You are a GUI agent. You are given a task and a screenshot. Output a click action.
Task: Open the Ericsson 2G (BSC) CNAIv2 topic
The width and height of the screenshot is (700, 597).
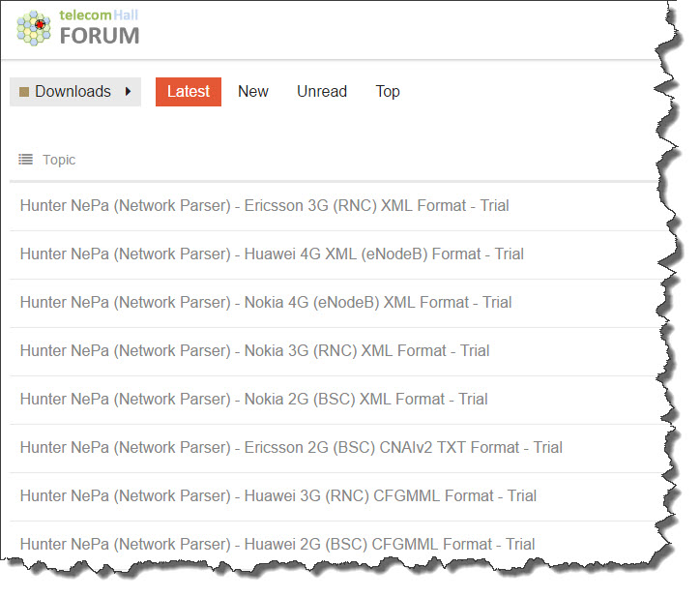tap(291, 447)
